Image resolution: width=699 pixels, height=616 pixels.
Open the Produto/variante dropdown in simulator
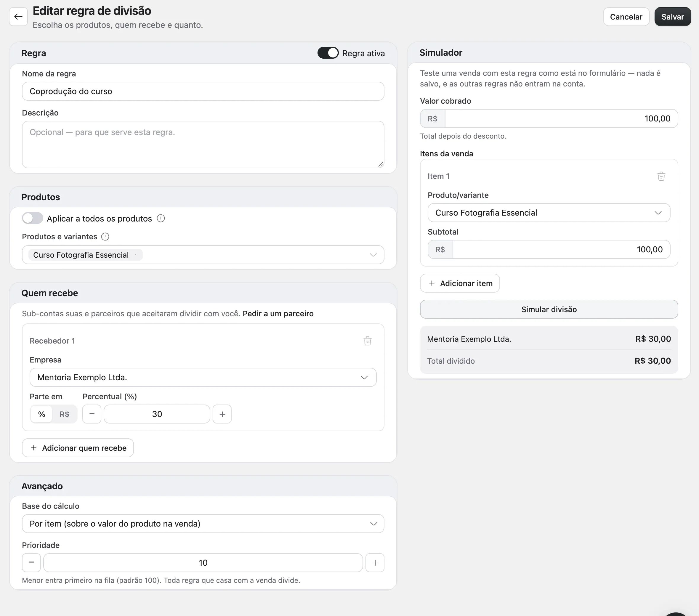549,213
